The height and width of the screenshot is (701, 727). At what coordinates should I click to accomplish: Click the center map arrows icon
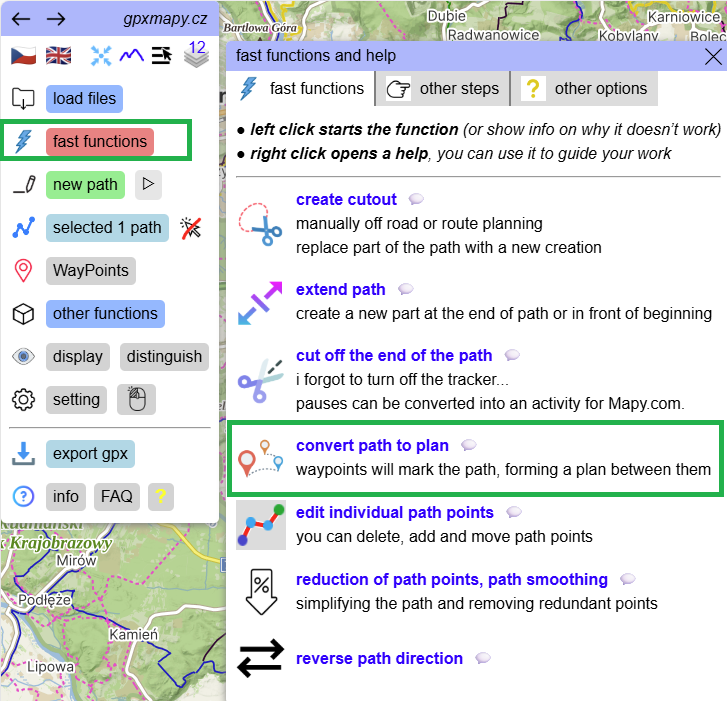tap(101, 56)
